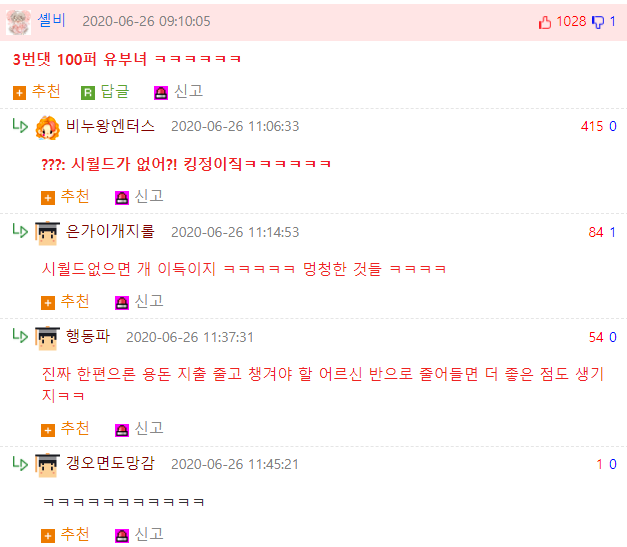The height and width of the screenshot is (547, 627).
Task: Report 행동파's reply via siren icon
Action: pyautogui.click(x=122, y=430)
